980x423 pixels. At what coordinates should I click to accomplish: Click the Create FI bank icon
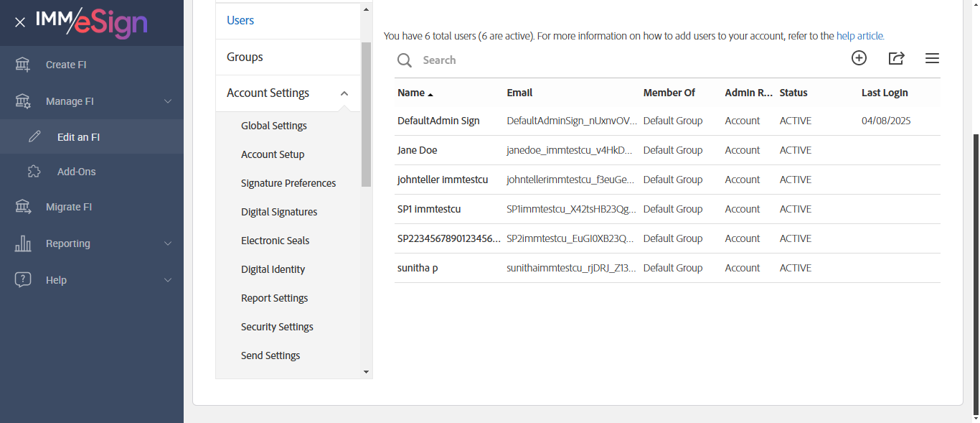pos(23,65)
